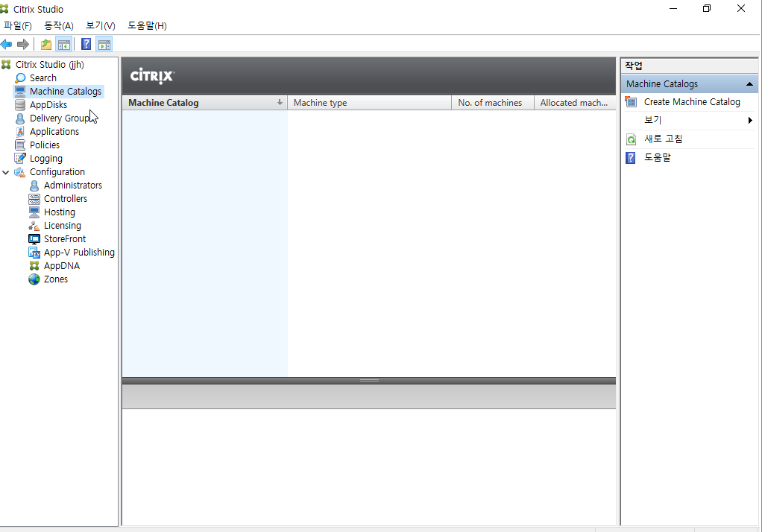Click the AppDNA icon
The height and width of the screenshot is (532, 762).
[x=34, y=266]
